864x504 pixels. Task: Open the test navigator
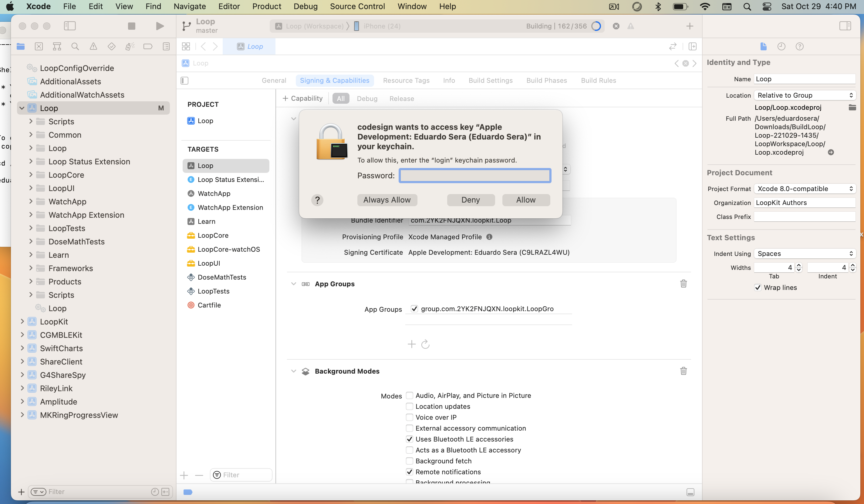coord(111,46)
